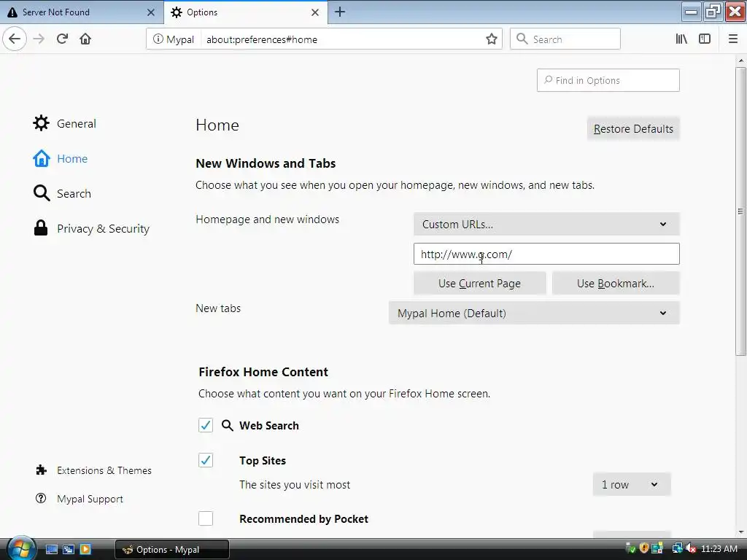Click the Find in Options search box
747x560 pixels.
608,80
